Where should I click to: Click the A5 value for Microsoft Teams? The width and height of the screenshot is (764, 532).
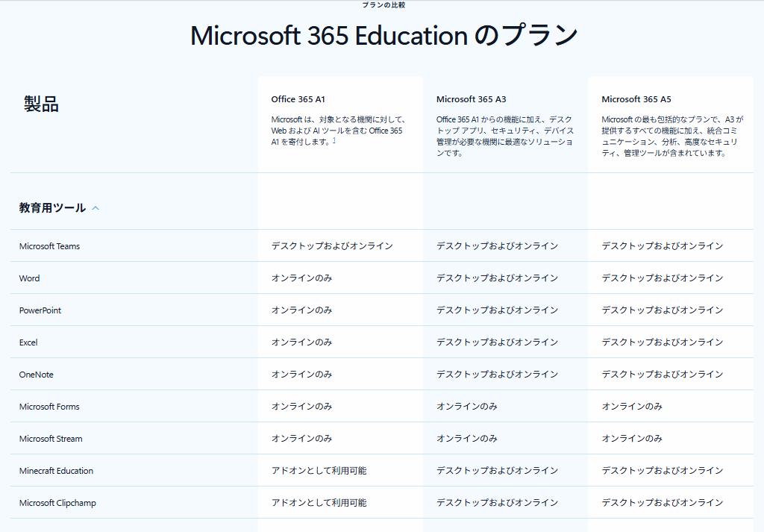(x=663, y=246)
